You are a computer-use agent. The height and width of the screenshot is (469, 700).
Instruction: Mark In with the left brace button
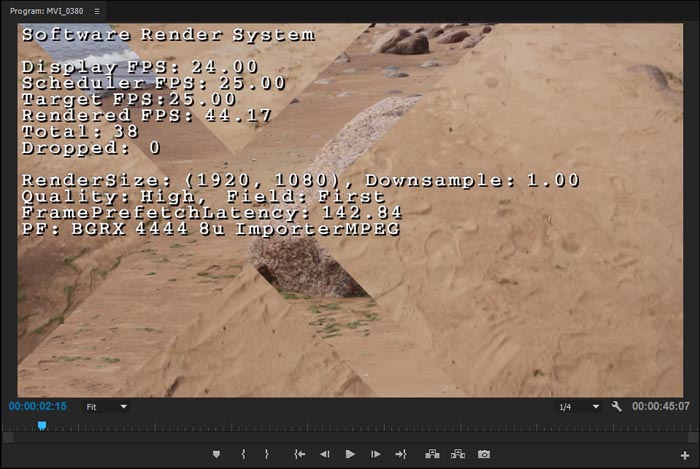(x=243, y=454)
